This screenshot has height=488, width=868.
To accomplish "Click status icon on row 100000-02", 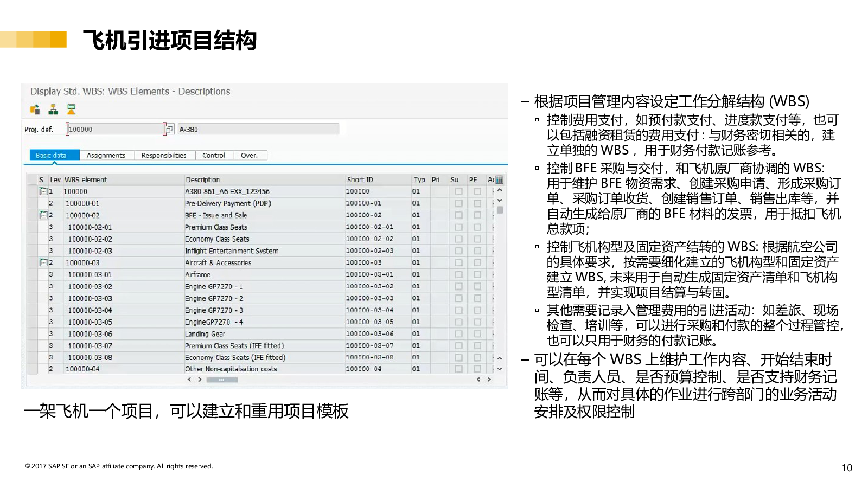I will pyautogui.click(x=43, y=215).
